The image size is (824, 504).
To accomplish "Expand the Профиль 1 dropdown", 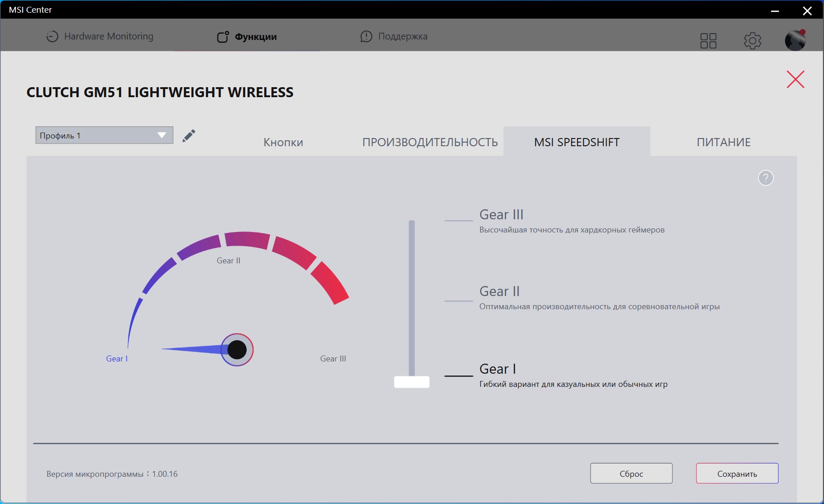I will pyautogui.click(x=104, y=135).
